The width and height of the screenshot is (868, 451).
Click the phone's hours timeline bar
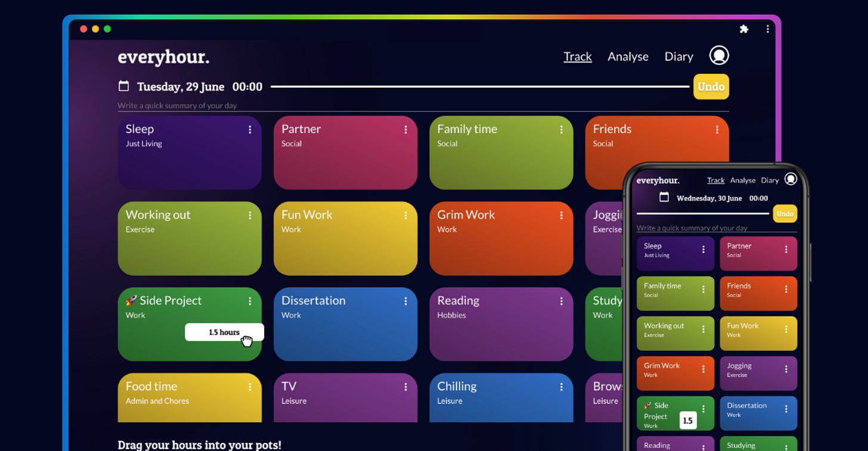703,213
